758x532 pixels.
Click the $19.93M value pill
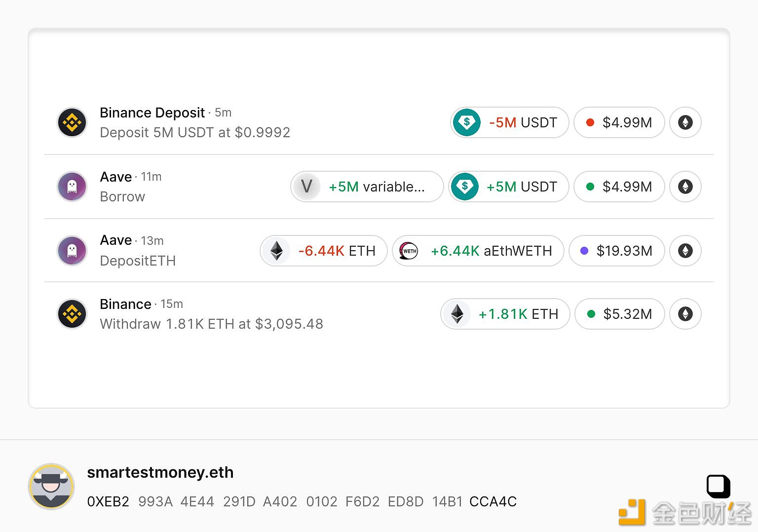coord(617,251)
